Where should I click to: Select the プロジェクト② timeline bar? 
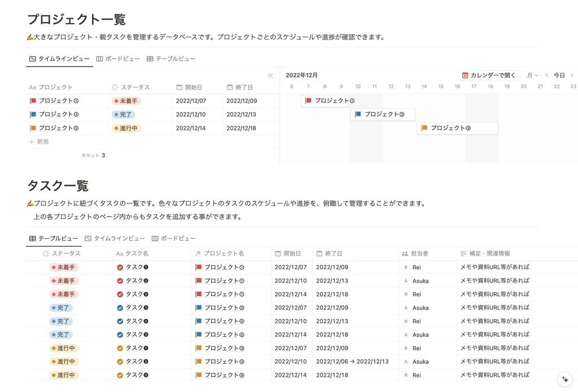pyautogui.click(x=383, y=114)
